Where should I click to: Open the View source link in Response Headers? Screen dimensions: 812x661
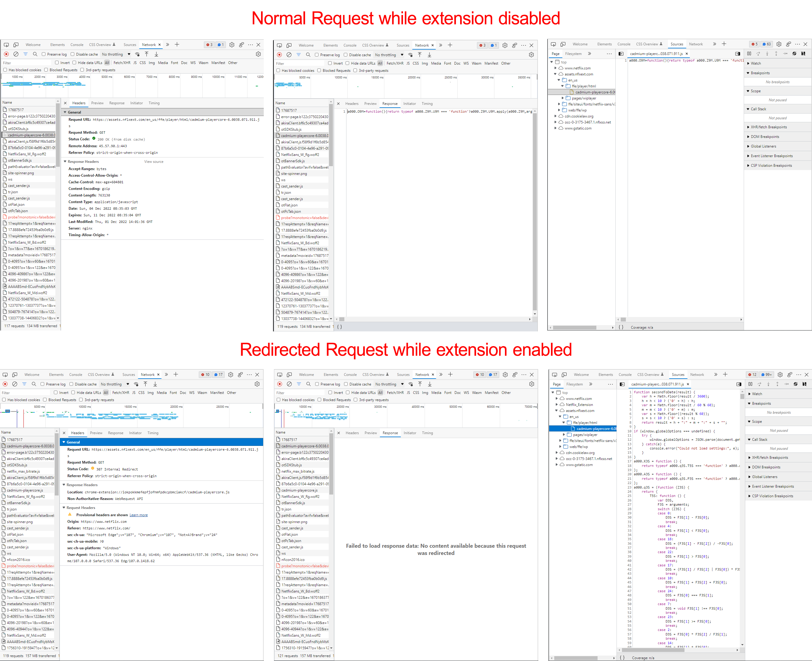pos(154,161)
